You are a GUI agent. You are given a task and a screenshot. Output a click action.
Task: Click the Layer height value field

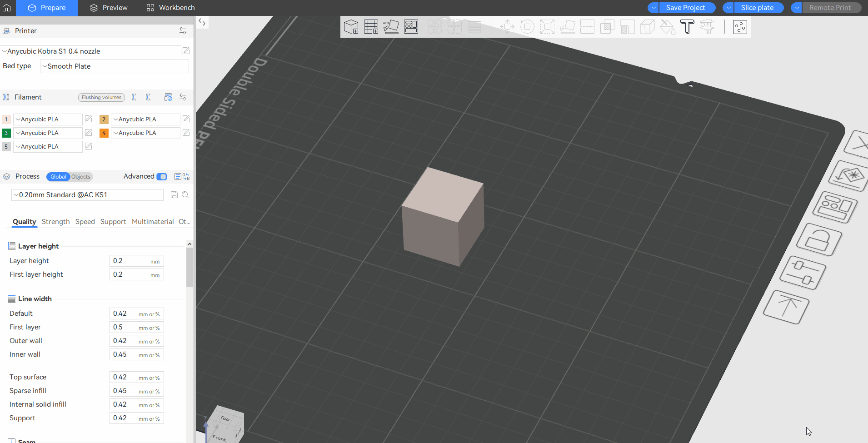136,261
